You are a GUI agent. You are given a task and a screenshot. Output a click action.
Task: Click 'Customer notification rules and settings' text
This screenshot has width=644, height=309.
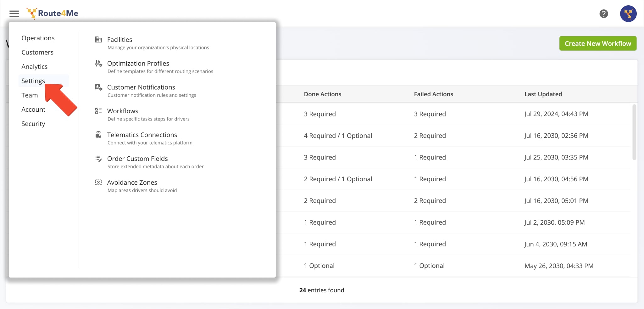(152, 95)
